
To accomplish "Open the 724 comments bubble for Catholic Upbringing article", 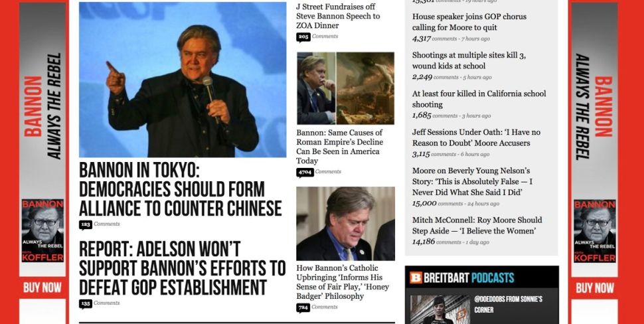I will point(303,307).
